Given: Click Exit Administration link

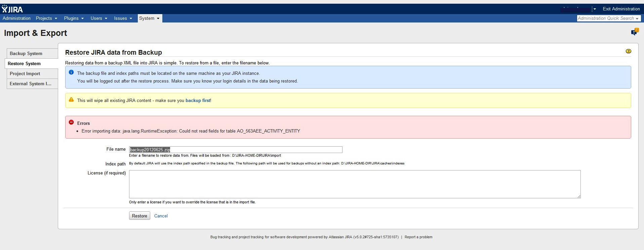Looking at the screenshot, I should [621, 9].
